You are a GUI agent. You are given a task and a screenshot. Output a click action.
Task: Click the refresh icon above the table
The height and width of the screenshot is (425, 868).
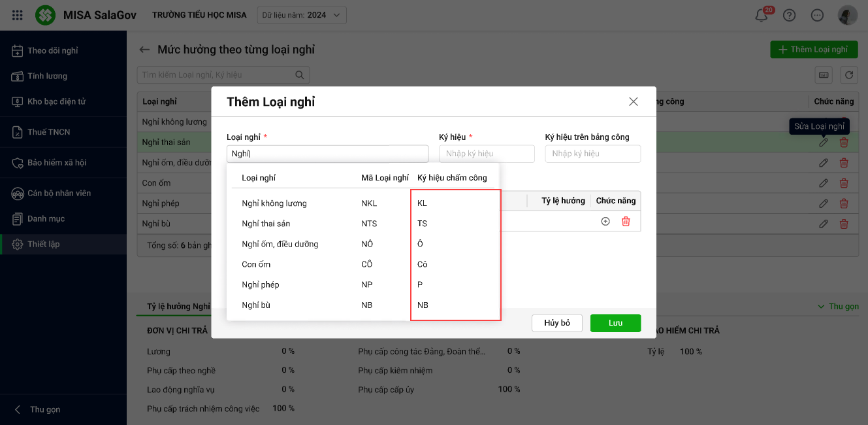(x=849, y=75)
